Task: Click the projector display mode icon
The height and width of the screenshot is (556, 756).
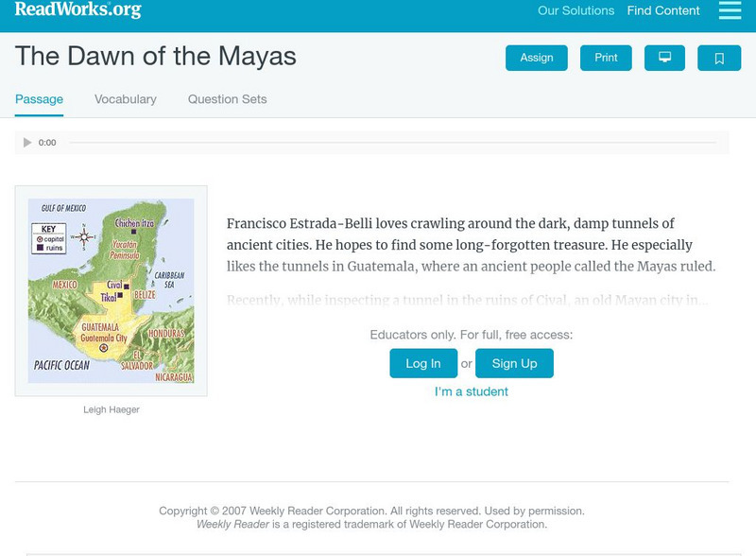Action: pos(664,58)
